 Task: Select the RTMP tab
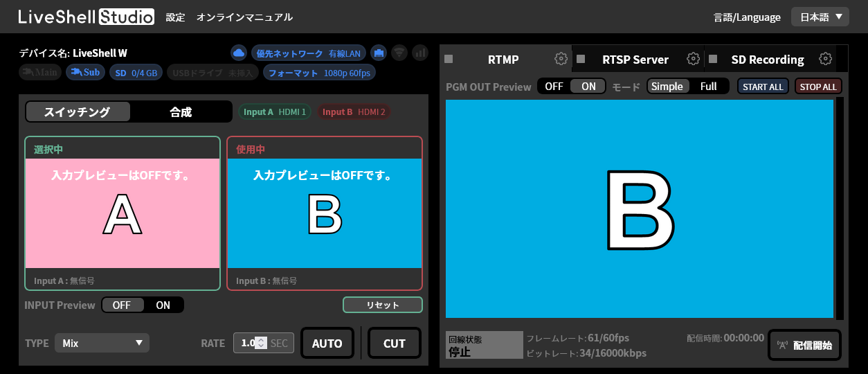coord(505,60)
